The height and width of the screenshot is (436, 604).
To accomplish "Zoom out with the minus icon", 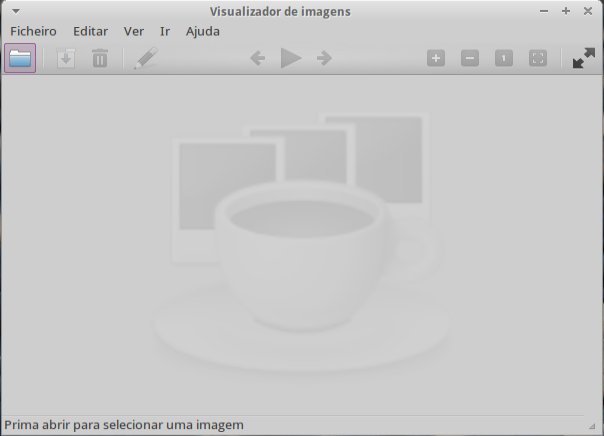I will pyautogui.click(x=470, y=58).
